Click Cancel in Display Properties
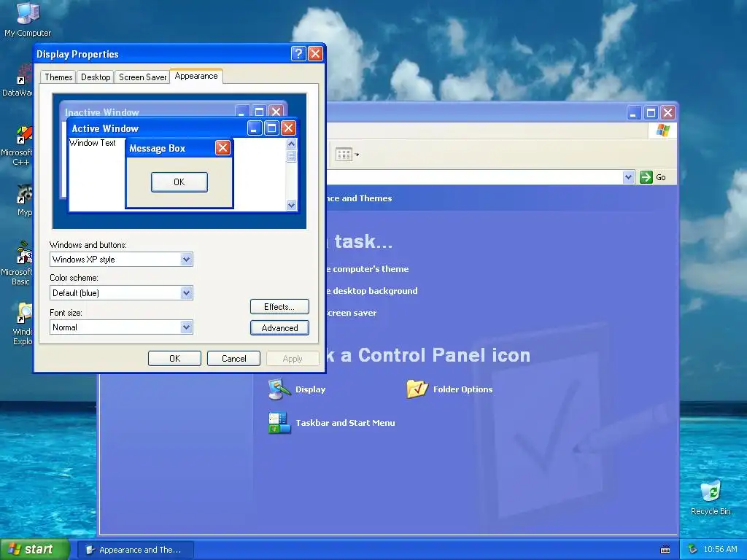The image size is (747, 560). 233,359
